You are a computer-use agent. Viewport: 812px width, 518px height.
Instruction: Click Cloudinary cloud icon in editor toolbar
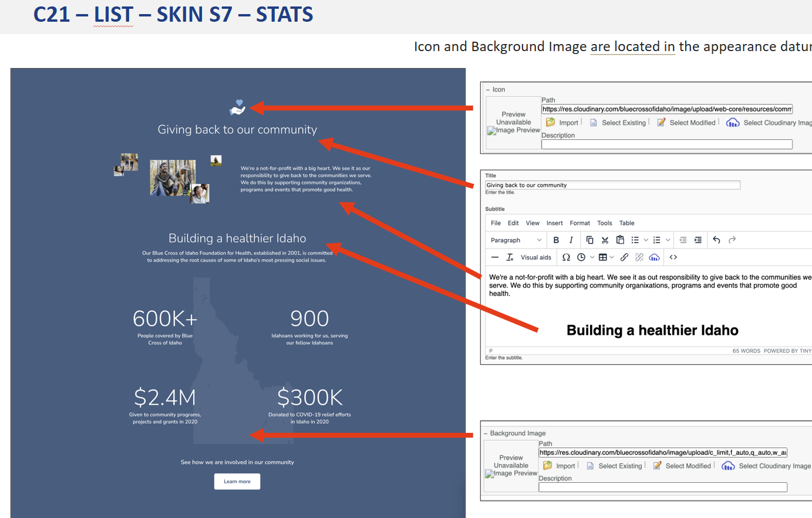(654, 257)
